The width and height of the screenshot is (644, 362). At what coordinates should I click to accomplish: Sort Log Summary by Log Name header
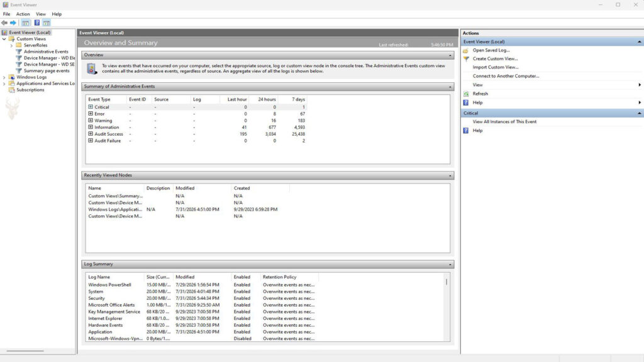coord(99,277)
